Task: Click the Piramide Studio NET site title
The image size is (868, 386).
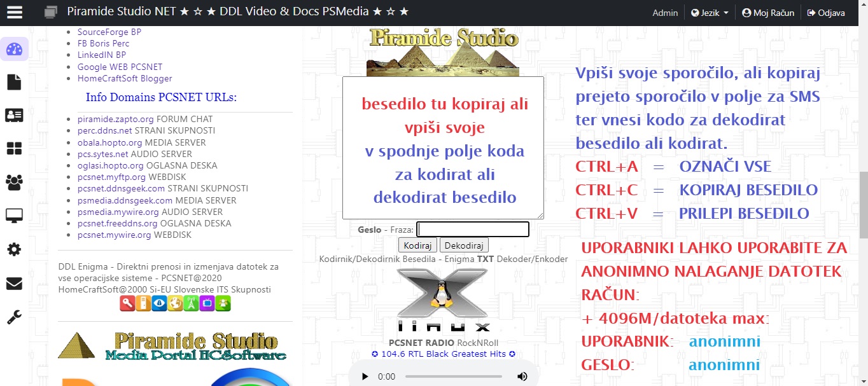Action: tap(238, 11)
